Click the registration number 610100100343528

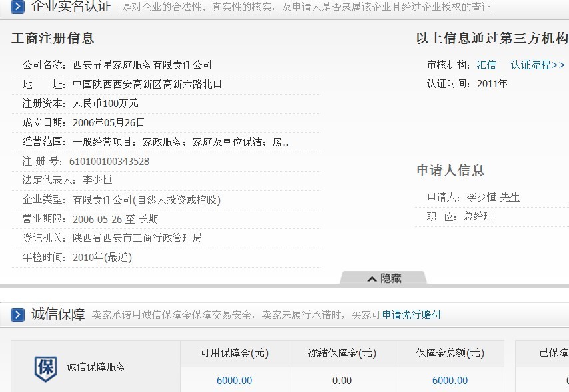pyautogui.click(x=109, y=161)
